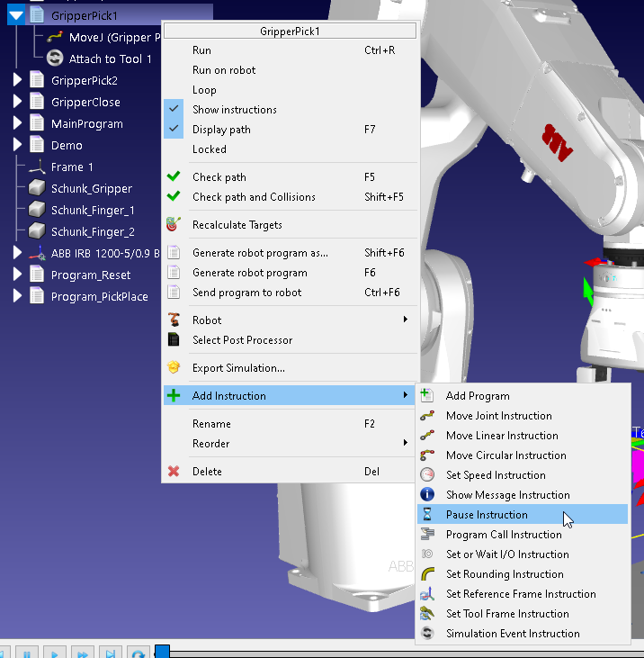The height and width of the screenshot is (658, 644).
Task: Click the green plus Add Instruction icon
Action: click(174, 395)
